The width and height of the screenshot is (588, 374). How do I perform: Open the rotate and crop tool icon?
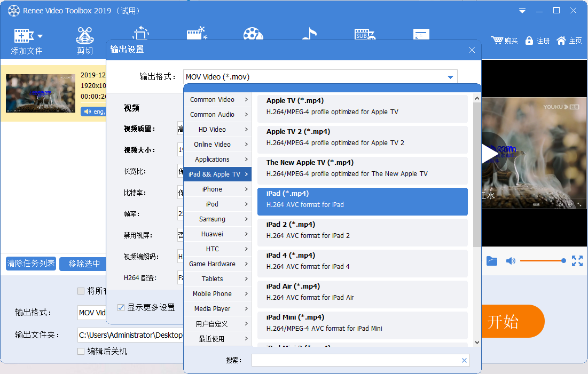(x=140, y=33)
